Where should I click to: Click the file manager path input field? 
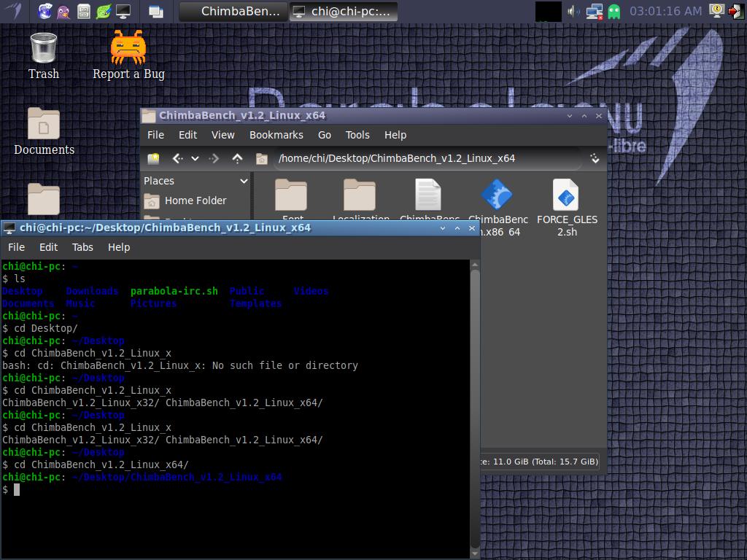(427, 158)
